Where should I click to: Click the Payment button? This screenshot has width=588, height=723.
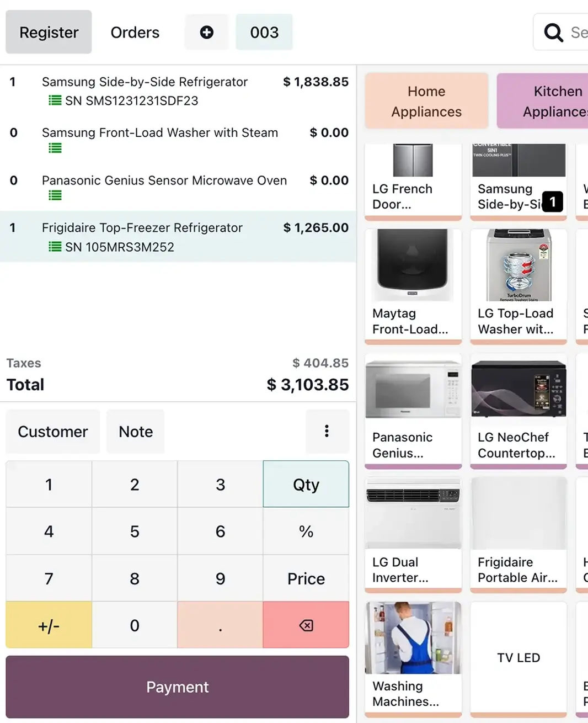point(178,687)
